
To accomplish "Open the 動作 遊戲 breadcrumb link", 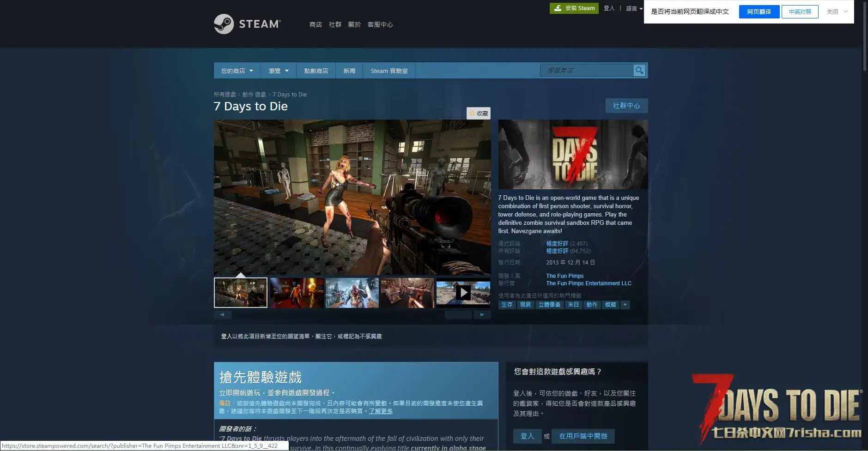I will point(254,94).
